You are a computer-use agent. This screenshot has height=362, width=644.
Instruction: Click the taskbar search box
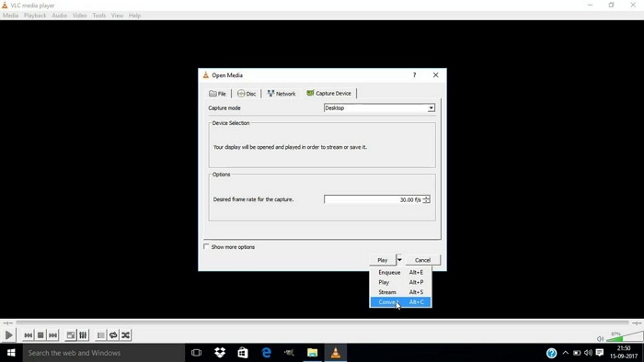tap(103, 353)
